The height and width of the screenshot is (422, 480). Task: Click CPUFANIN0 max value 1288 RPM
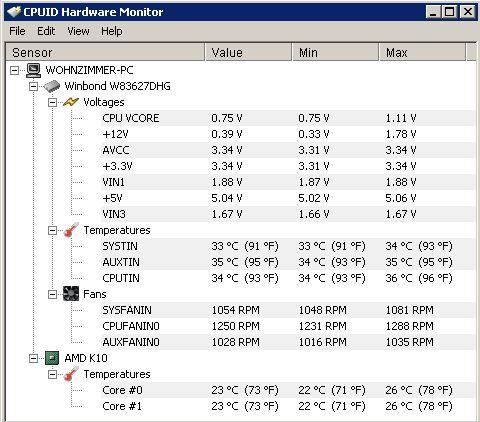[x=409, y=326]
